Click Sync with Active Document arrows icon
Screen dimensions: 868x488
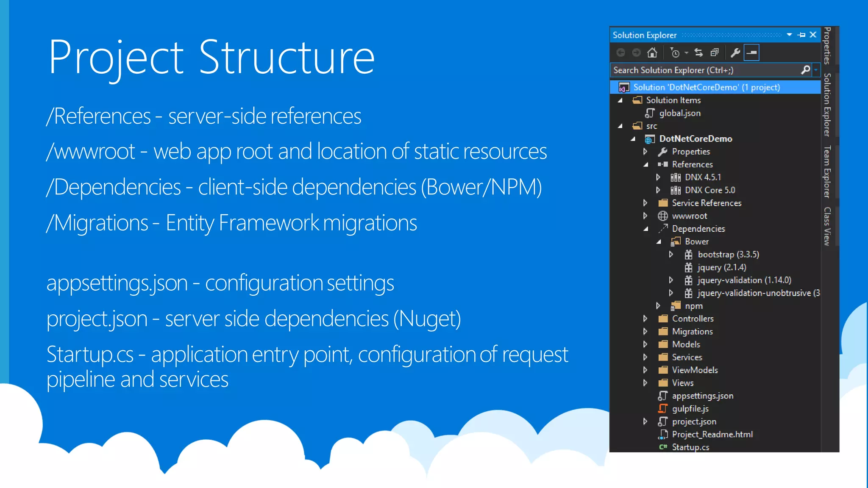[698, 53]
